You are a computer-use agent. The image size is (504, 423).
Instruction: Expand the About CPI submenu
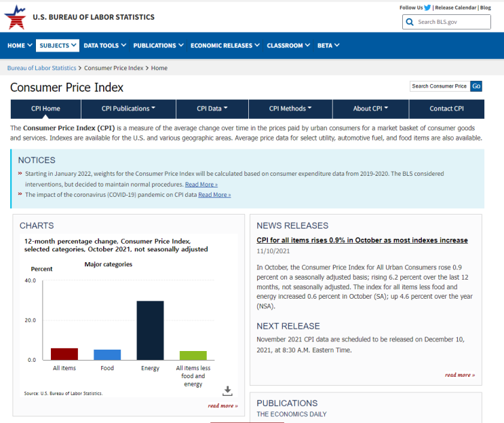click(x=370, y=109)
